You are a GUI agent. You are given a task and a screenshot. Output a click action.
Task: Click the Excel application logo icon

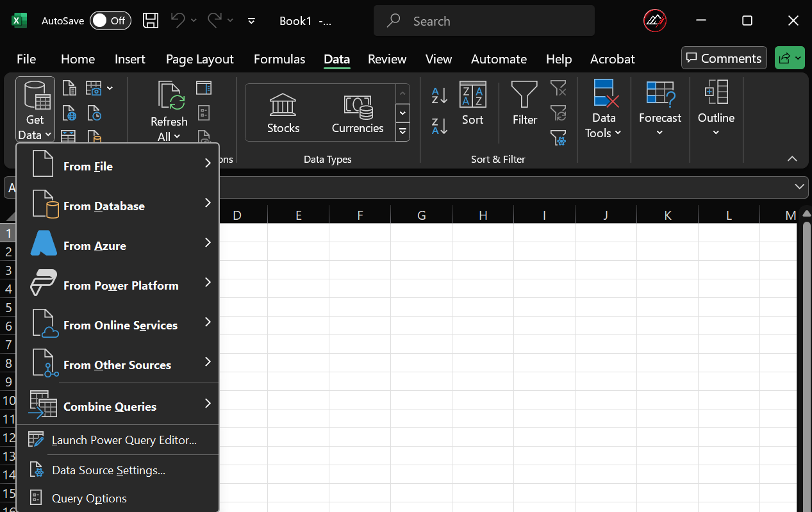point(19,21)
